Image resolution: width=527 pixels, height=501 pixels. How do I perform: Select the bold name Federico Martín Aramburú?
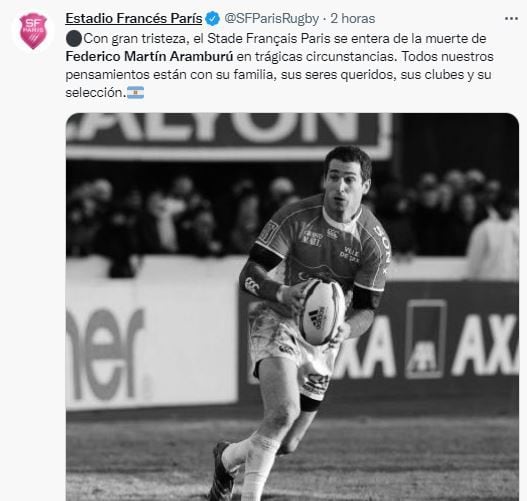point(149,56)
